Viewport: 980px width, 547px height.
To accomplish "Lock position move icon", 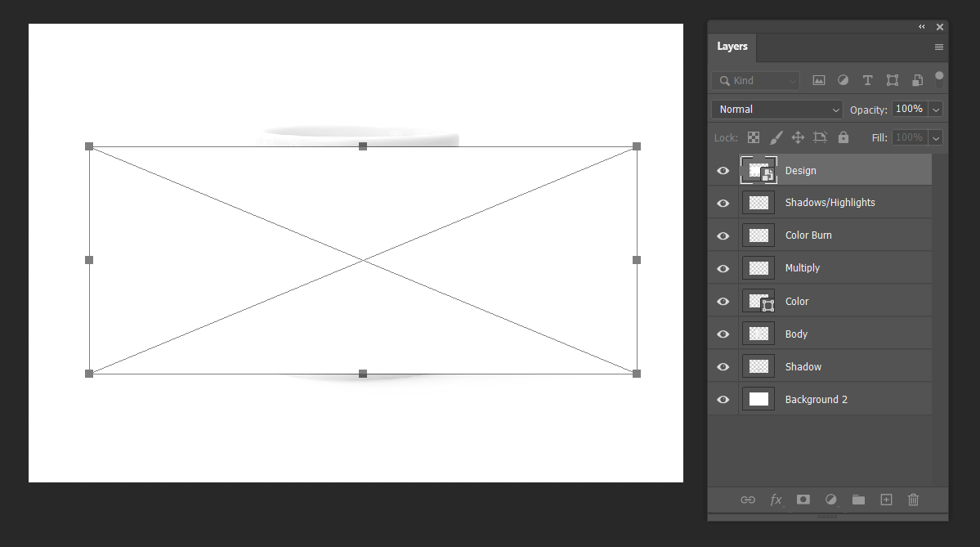I will click(798, 137).
